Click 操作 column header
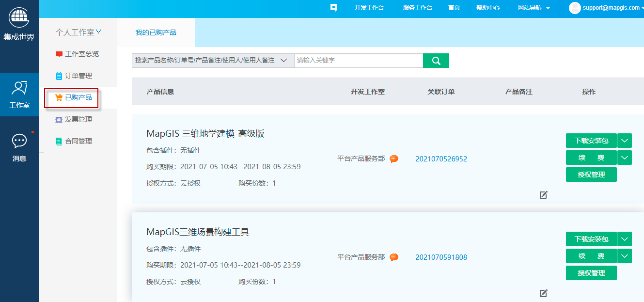This screenshot has height=302, width=644. click(x=589, y=92)
